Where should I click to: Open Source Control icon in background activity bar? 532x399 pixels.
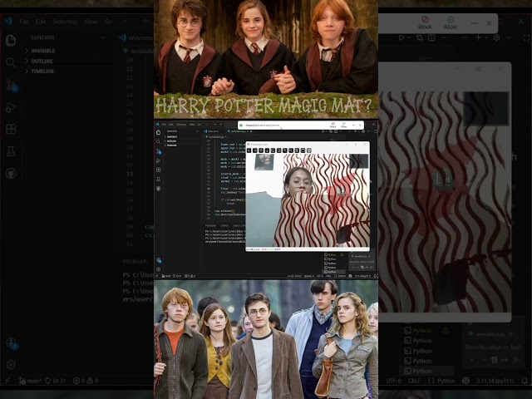pyautogui.click(x=11, y=85)
